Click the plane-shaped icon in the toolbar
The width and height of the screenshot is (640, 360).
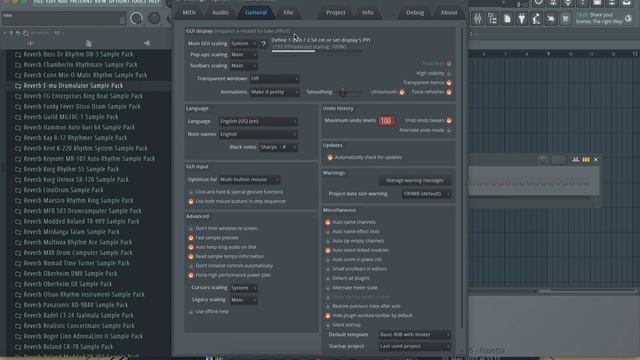551,18
